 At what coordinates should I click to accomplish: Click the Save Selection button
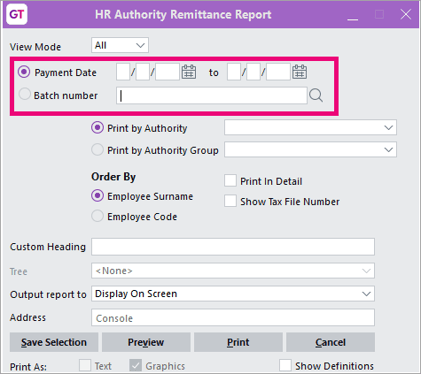click(54, 342)
